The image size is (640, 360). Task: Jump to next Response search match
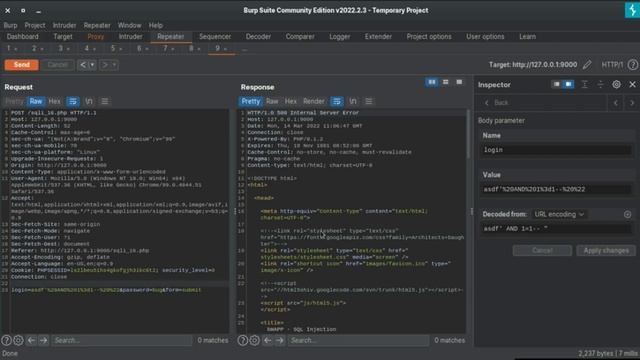point(280,340)
